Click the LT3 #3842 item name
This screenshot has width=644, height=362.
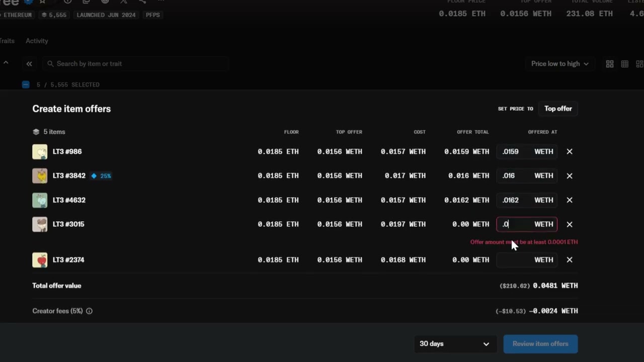[x=69, y=175]
